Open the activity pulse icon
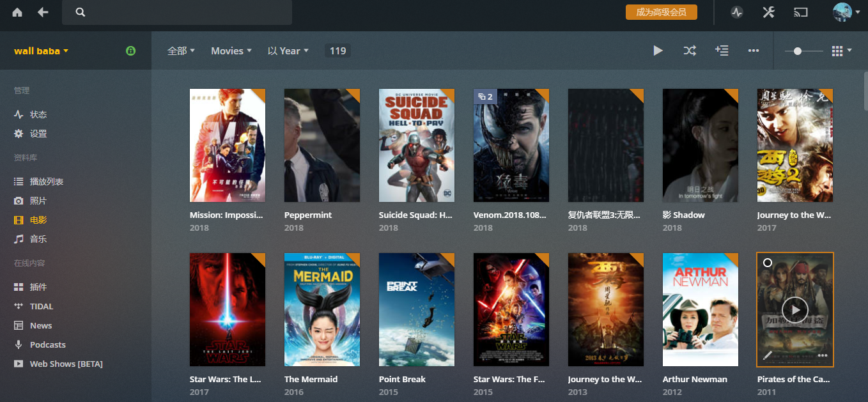This screenshot has height=402, width=868. (737, 12)
